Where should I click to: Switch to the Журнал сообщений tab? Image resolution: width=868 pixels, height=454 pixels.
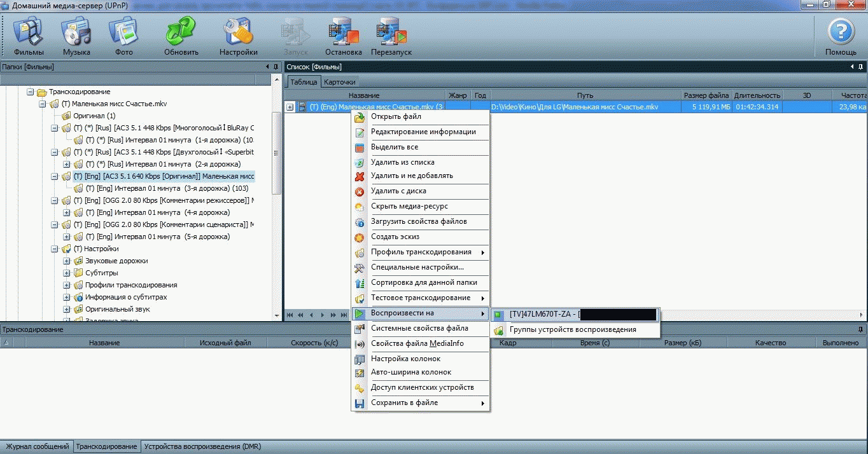point(36,446)
